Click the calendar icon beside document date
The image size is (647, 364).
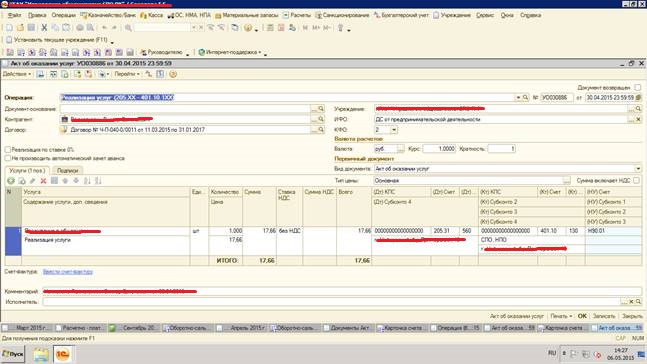638,97
